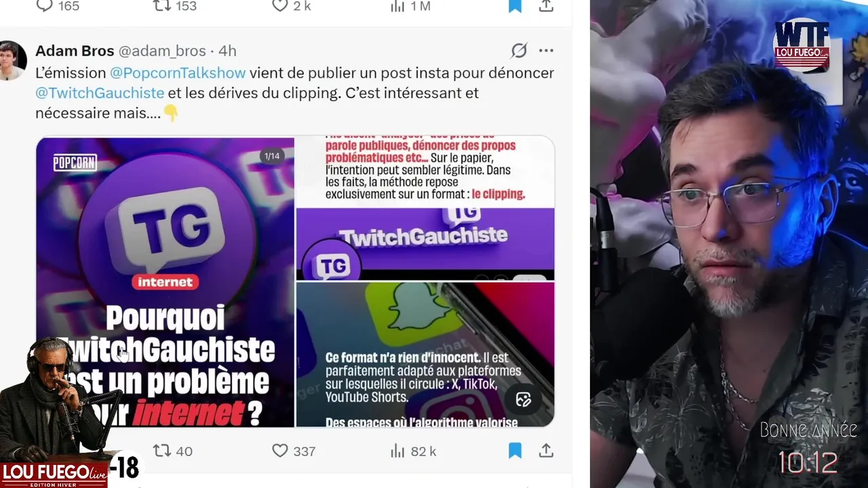The image size is (868, 488).
Task: View analytics showing 82 k views
Action: (x=413, y=451)
